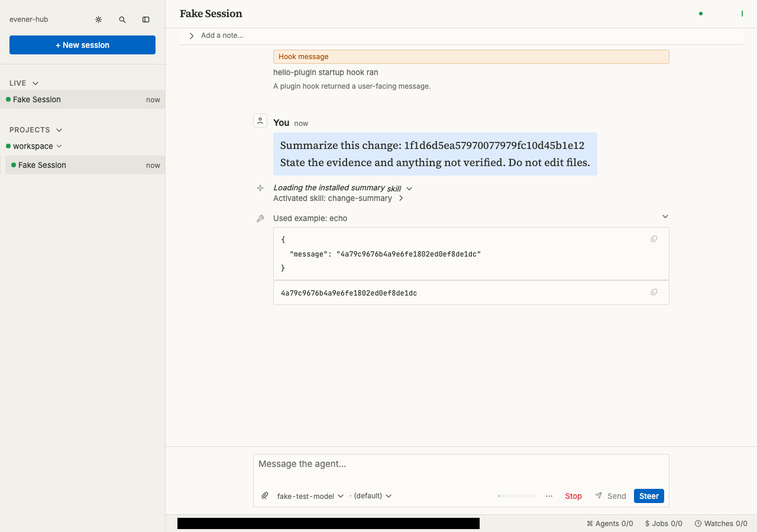Collapse the Used example: echo block

coord(665,217)
